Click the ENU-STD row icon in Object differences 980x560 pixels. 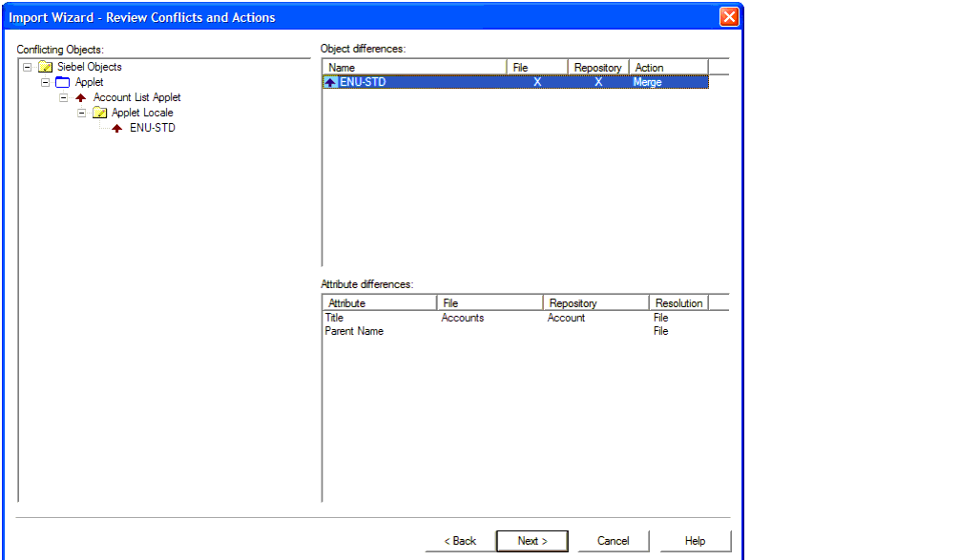(x=330, y=82)
